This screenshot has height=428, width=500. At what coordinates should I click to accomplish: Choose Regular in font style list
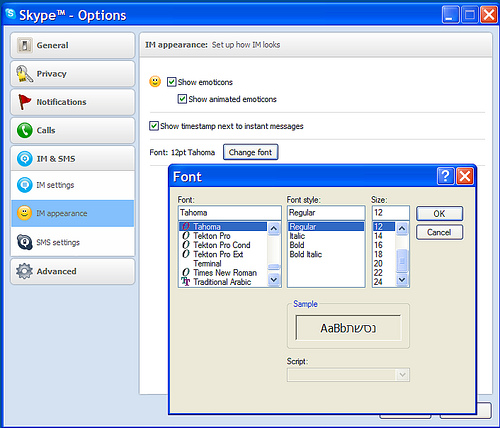[x=326, y=227]
